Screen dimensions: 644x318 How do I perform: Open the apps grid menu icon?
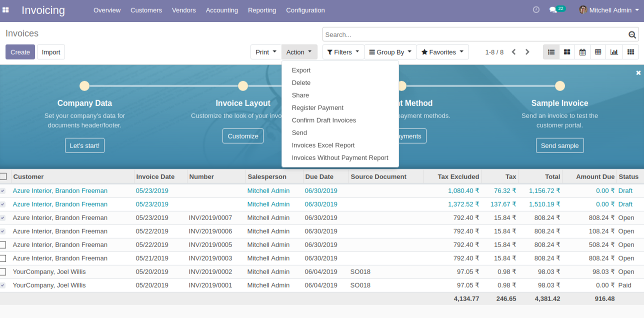(5, 10)
